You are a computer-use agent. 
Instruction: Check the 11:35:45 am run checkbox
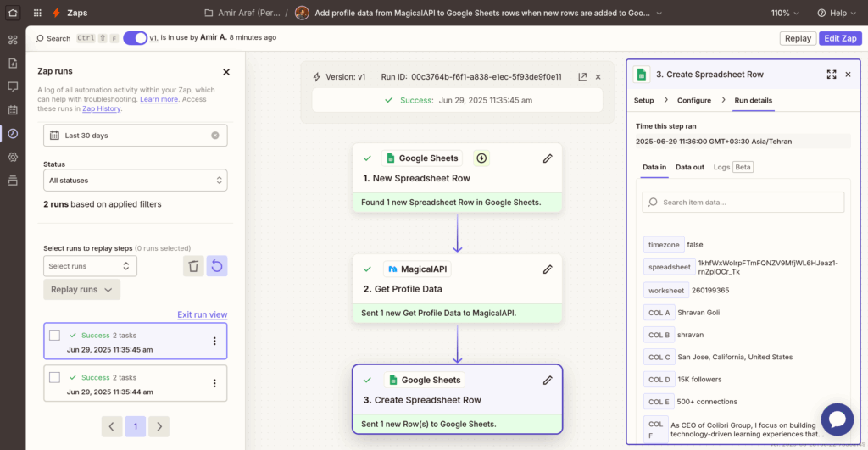(x=55, y=335)
